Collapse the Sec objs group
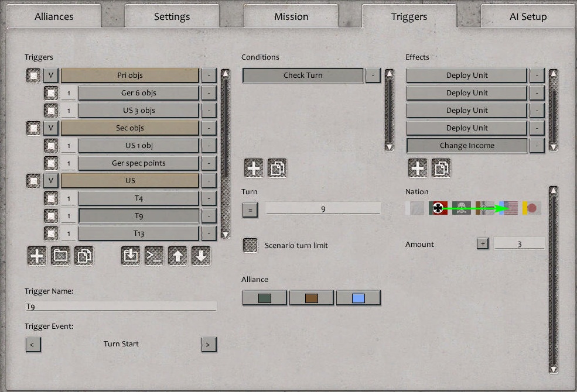 tap(51, 128)
